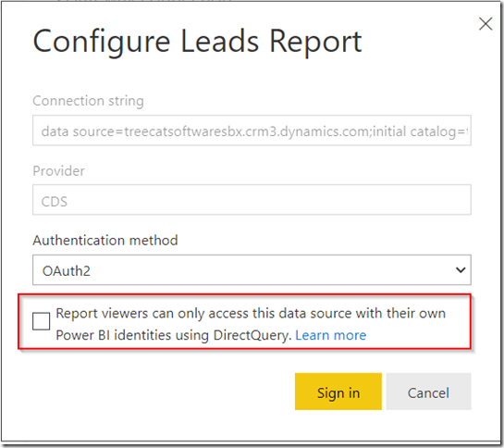This screenshot has width=504, height=448.
Task: Click the yellow Sign in button
Action: click(338, 392)
